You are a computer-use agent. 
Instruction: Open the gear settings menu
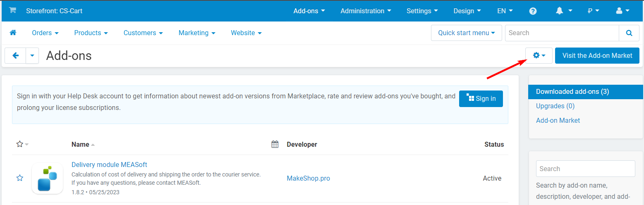pos(539,55)
